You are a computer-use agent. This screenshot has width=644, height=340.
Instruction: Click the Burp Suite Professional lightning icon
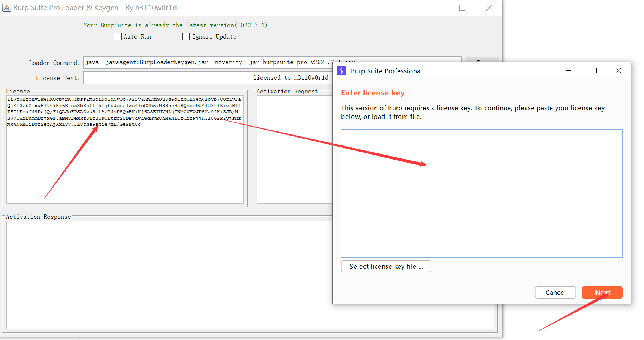pos(341,71)
